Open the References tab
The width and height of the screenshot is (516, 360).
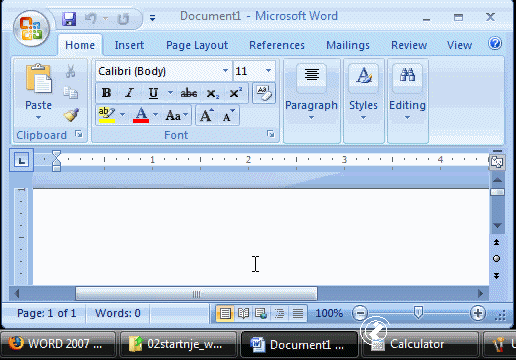(x=277, y=45)
